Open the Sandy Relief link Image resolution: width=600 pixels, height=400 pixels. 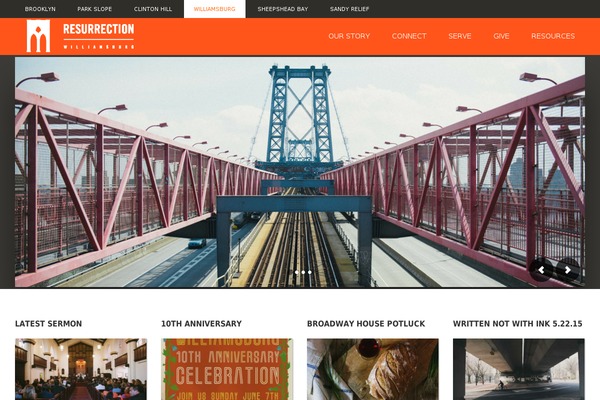[x=349, y=9]
